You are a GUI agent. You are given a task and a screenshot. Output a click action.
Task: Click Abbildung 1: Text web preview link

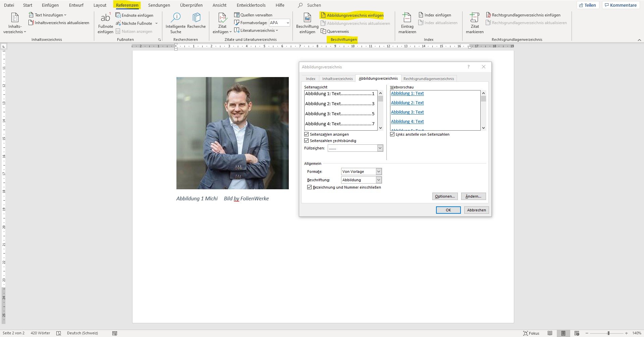407,93
